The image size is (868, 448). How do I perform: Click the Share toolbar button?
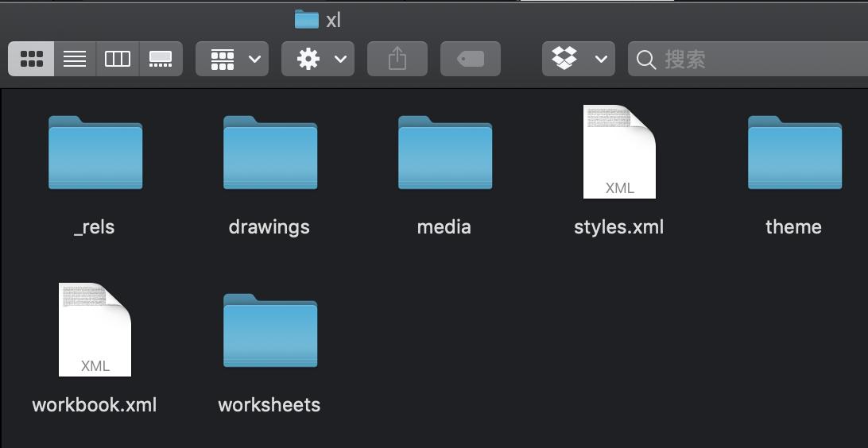[397, 60]
